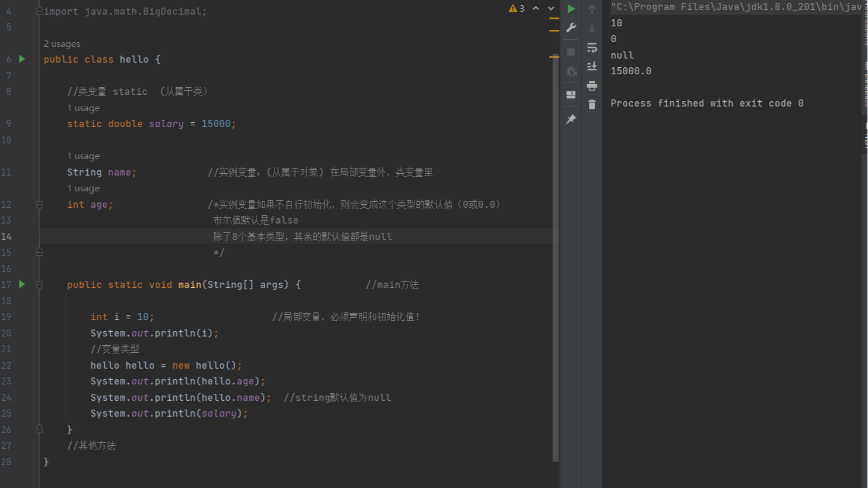Click console output line '10'
Viewport: 868px width, 488px height.
[616, 23]
